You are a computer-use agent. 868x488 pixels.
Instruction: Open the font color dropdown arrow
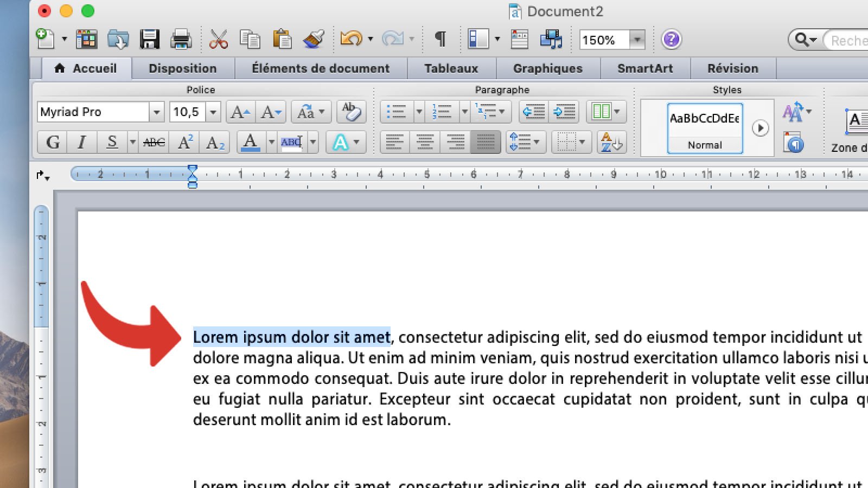coord(272,143)
